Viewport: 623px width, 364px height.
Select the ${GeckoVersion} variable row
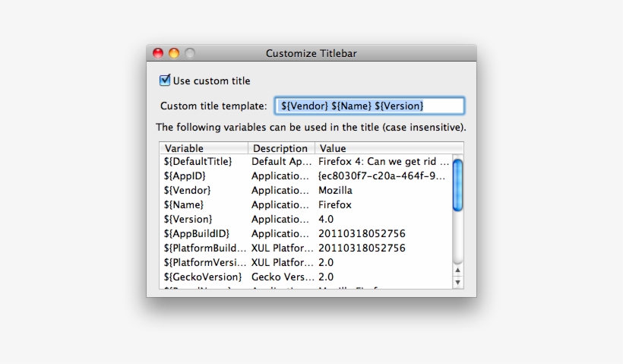(x=306, y=277)
